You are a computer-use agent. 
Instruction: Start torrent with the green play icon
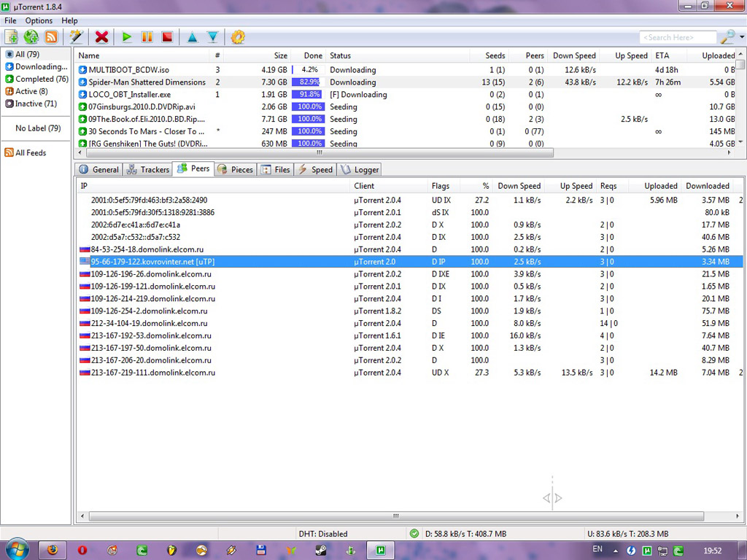[127, 36]
